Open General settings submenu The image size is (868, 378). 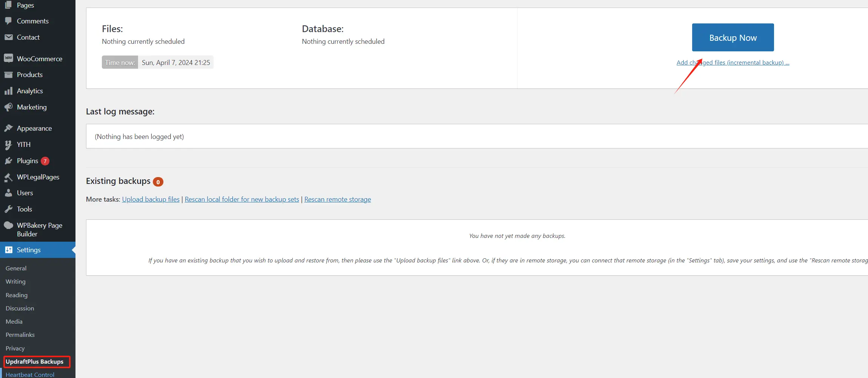(x=16, y=268)
